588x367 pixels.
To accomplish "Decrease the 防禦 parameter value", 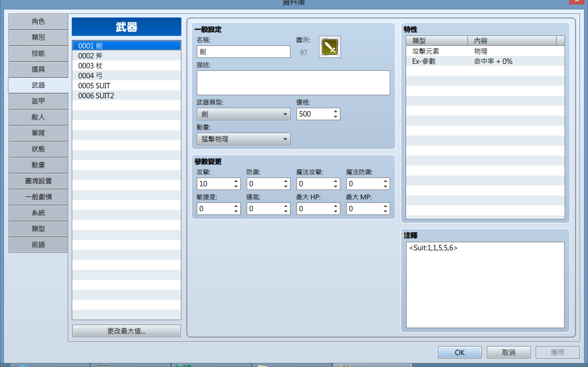I will [286, 186].
